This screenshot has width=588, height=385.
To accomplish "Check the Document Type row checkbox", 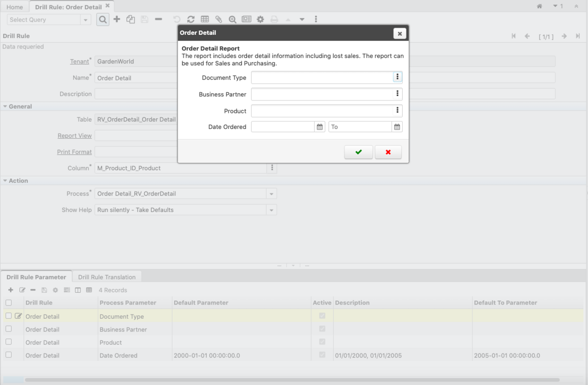I will (x=8, y=316).
